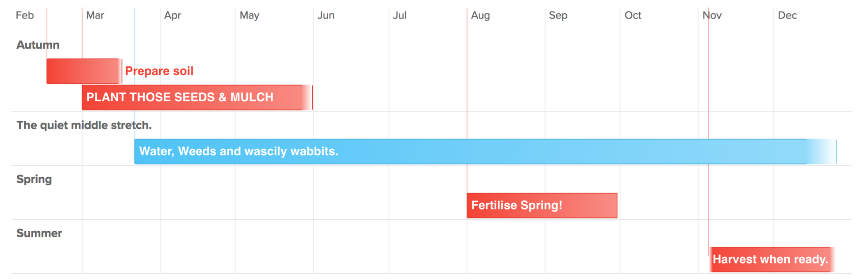Select the Jul month header
Image resolution: width=868 pixels, height=279 pixels.
pyautogui.click(x=399, y=15)
